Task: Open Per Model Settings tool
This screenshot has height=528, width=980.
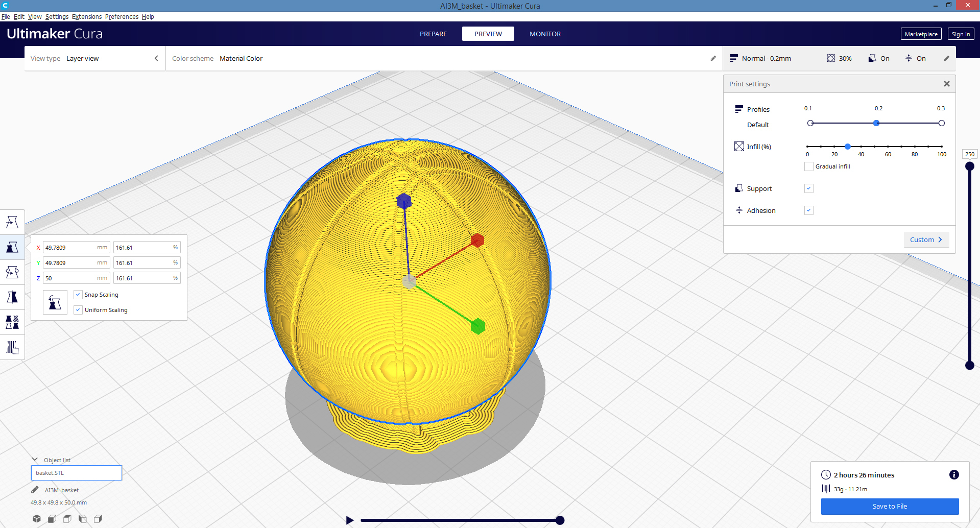Action: coord(12,322)
